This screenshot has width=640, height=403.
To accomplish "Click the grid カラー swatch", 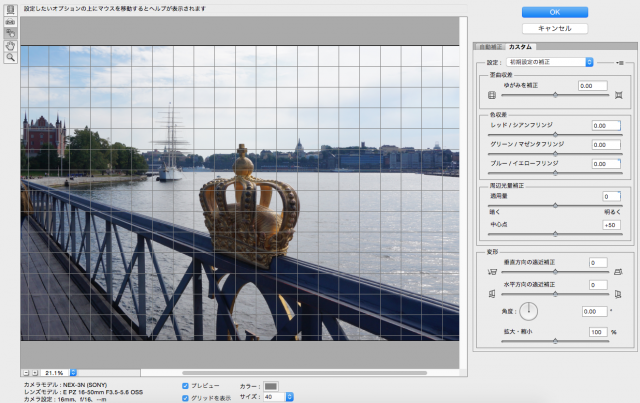I will [x=271, y=385].
